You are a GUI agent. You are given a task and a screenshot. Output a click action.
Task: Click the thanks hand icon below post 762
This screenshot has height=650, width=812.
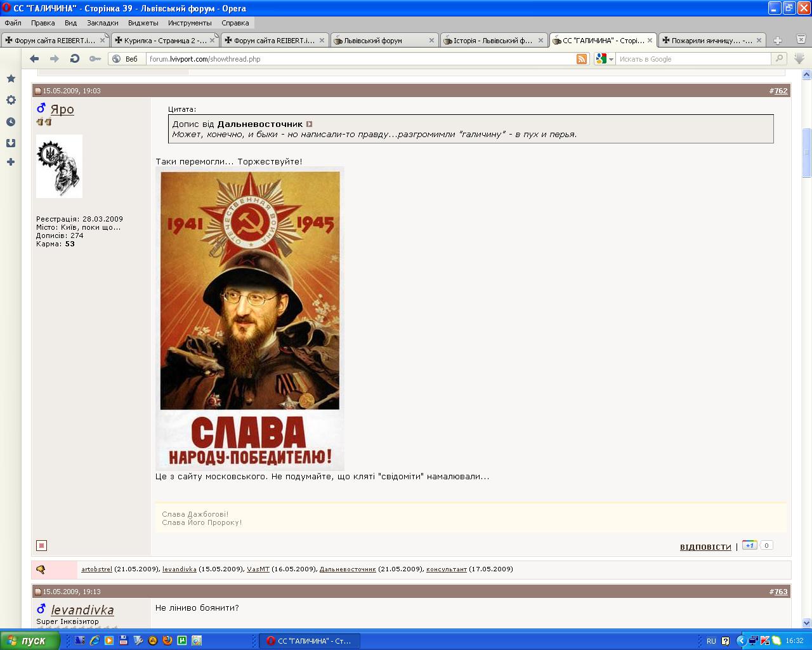pos(41,569)
